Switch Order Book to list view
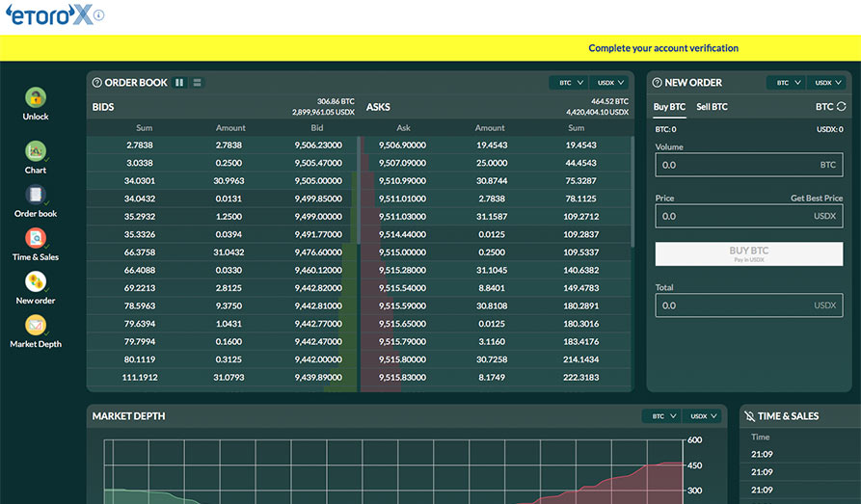Screen dimensions: 861x504 point(197,82)
